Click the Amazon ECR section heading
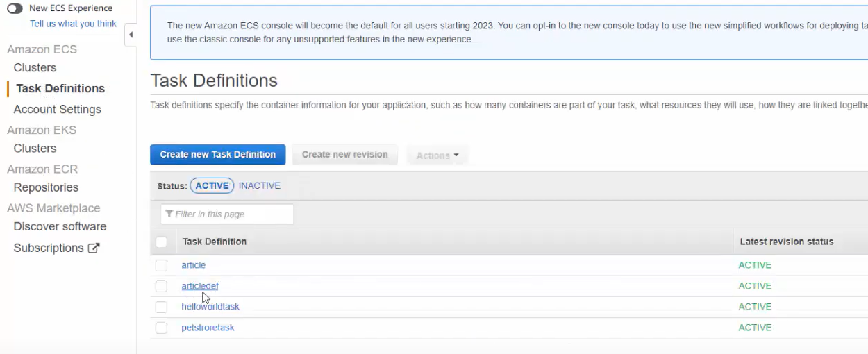868x354 pixels. [x=42, y=169]
